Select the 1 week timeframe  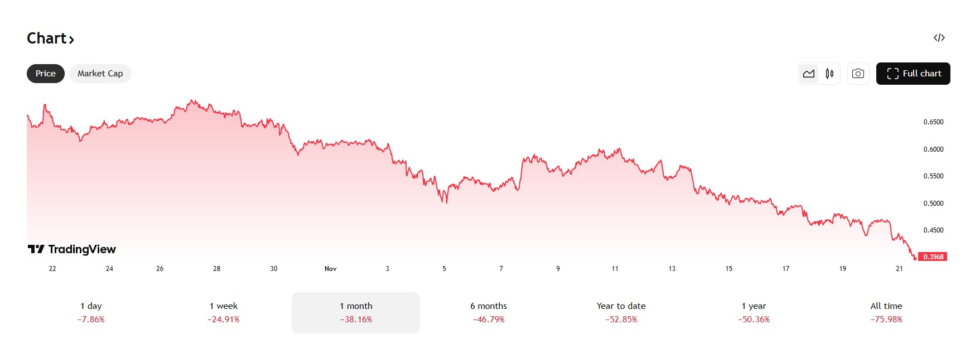(224, 312)
